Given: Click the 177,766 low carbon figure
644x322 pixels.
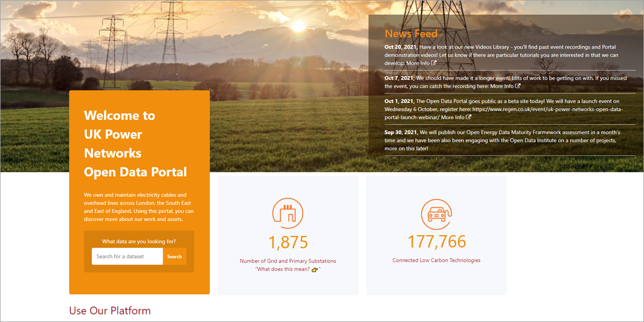Looking at the screenshot, I should [436, 241].
